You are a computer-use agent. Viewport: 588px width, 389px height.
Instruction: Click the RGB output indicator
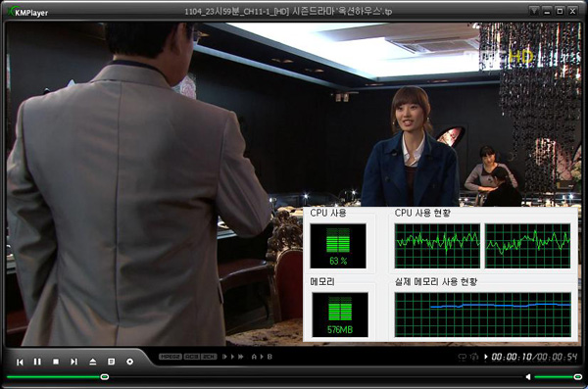[191, 357]
